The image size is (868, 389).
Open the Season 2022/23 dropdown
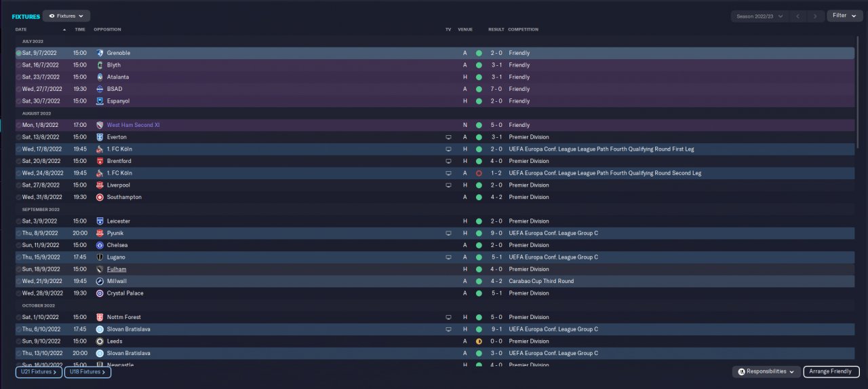[x=759, y=16]
